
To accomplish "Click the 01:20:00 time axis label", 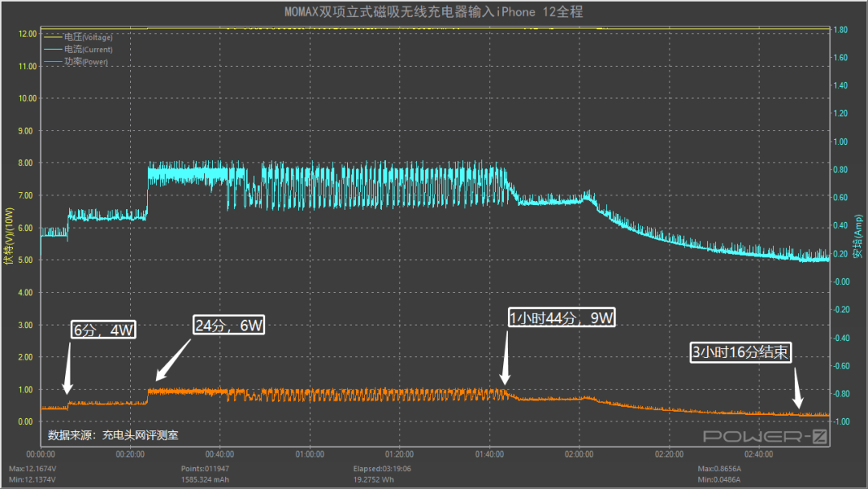I will pyautogui.click(x=399, y=454).
